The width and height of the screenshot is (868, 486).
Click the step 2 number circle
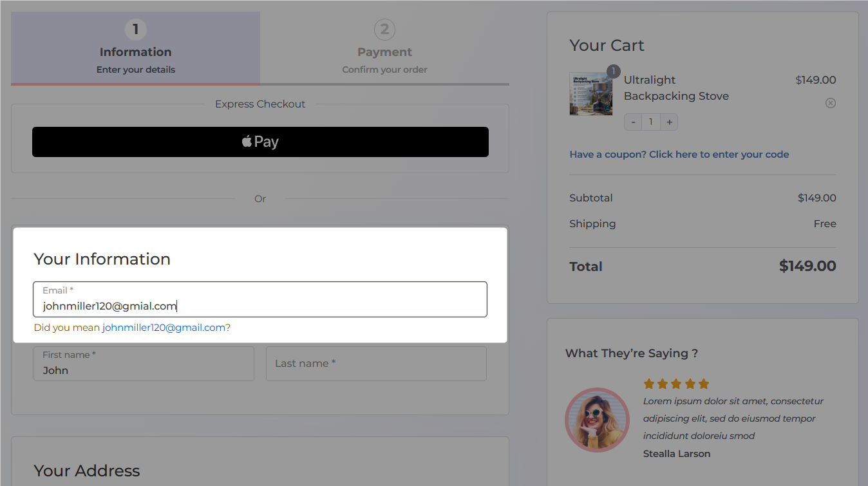[x=384, y=29]
